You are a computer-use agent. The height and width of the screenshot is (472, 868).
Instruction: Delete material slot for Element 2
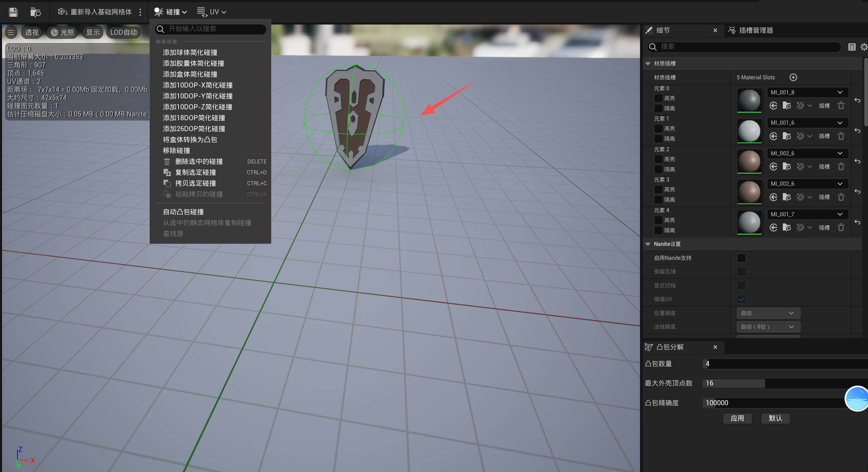click(841, 167)
